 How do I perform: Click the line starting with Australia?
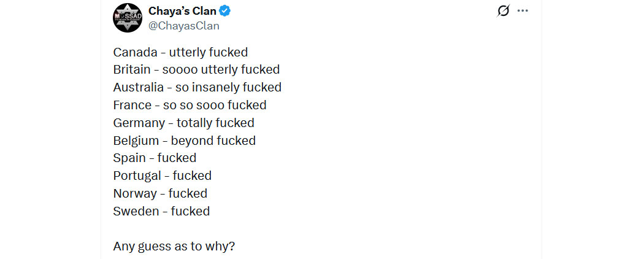pyautogui.click(x=197, y=88)
